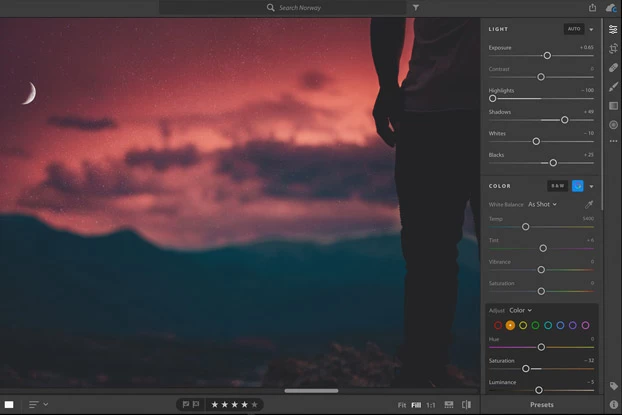Open the Presets panel
This screenshot has height=415, width=622.
(542, 405)
